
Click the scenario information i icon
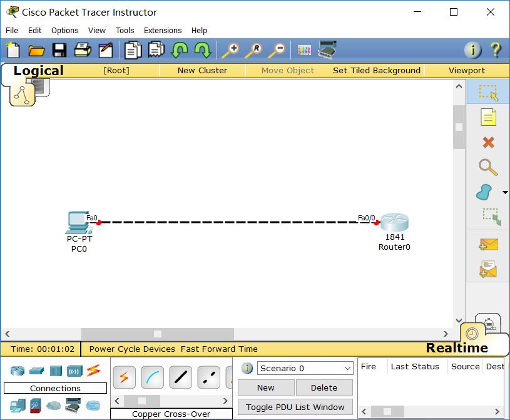coord(247,368)
